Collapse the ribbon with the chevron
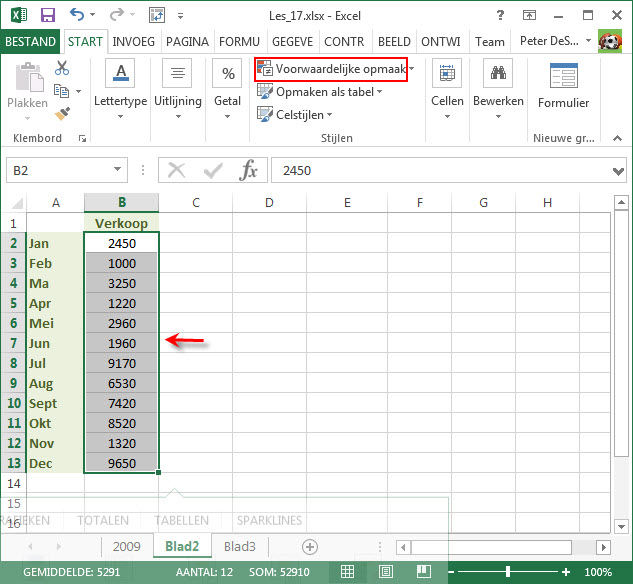Viewport: 633px width, 584px height. tap(617, 138)
